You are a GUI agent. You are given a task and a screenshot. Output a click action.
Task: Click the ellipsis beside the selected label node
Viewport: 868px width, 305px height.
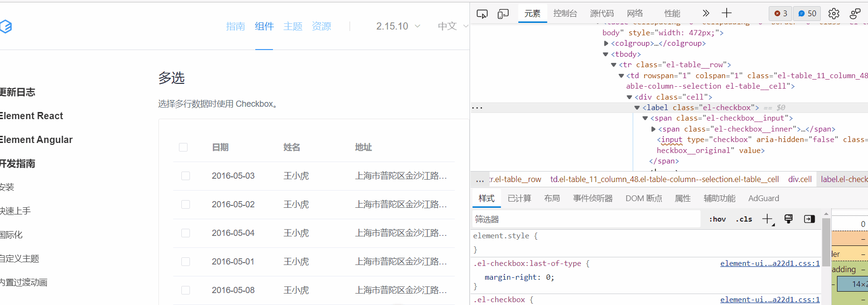click(x=477, y=108)
